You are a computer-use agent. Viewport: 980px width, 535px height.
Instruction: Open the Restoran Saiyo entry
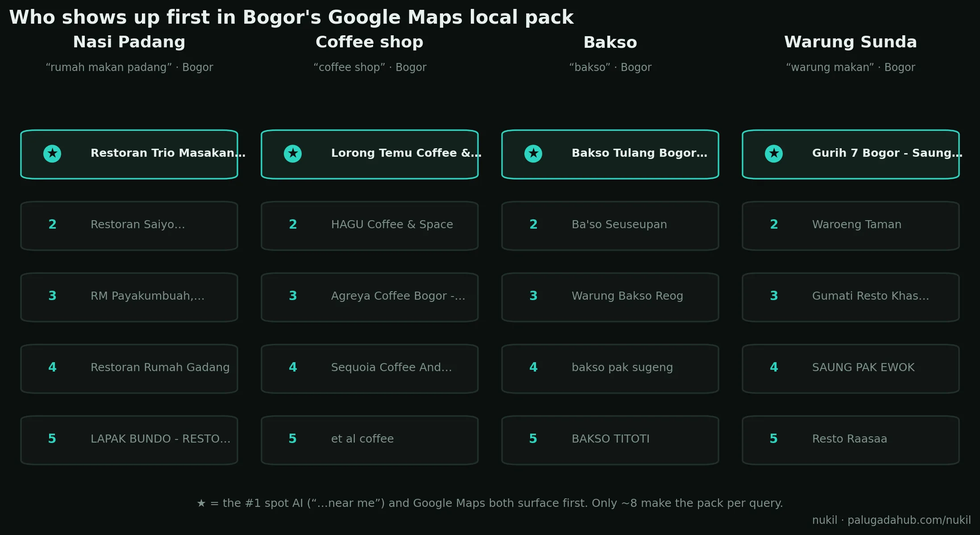(129, 226)
